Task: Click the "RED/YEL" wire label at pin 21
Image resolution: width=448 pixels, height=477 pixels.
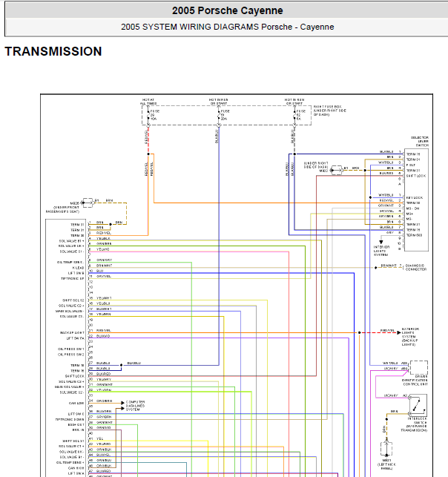Action: 104,330
